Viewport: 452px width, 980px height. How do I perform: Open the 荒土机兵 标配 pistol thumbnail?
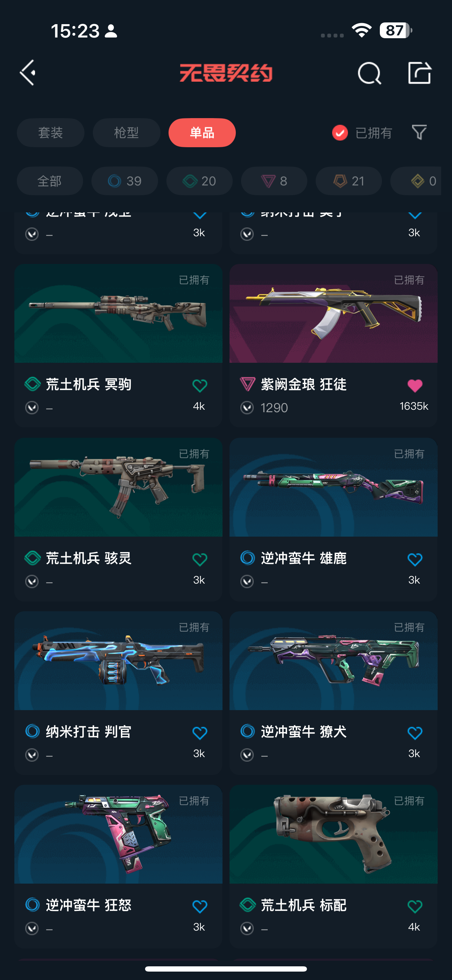click(333, 834)
